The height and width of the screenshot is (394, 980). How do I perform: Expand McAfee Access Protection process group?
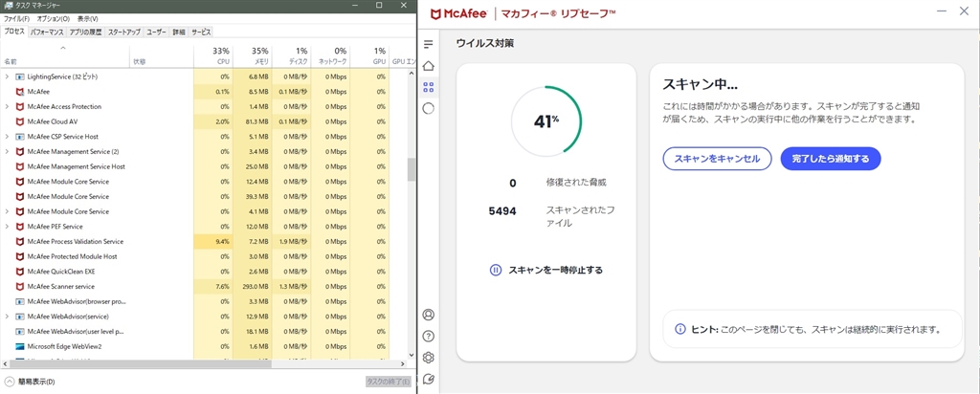tap(7, 107)
